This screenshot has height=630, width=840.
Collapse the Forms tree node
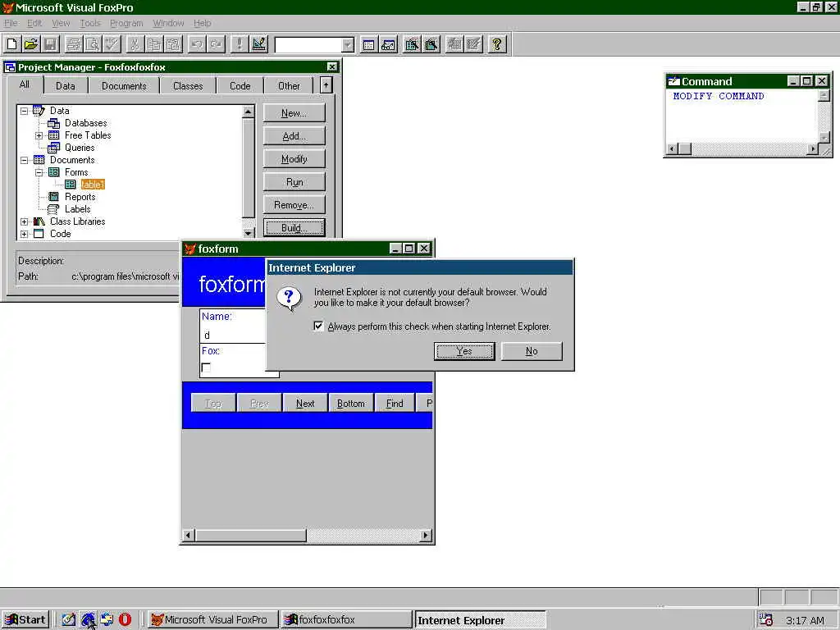pyautogui.click(x=39, y=172)
